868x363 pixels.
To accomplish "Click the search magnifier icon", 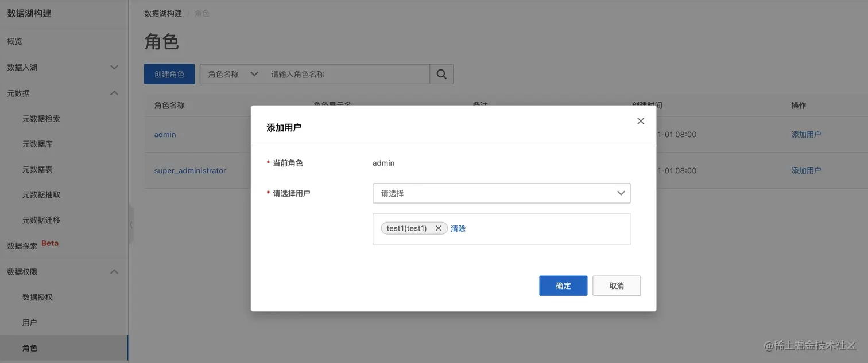I will coord(441,74).
